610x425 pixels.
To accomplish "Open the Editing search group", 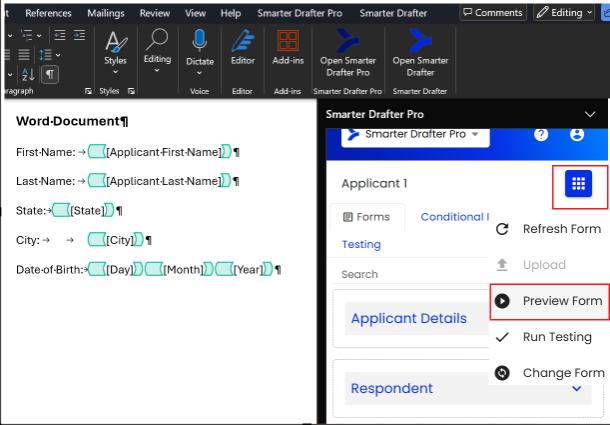I will pos(157,51).
